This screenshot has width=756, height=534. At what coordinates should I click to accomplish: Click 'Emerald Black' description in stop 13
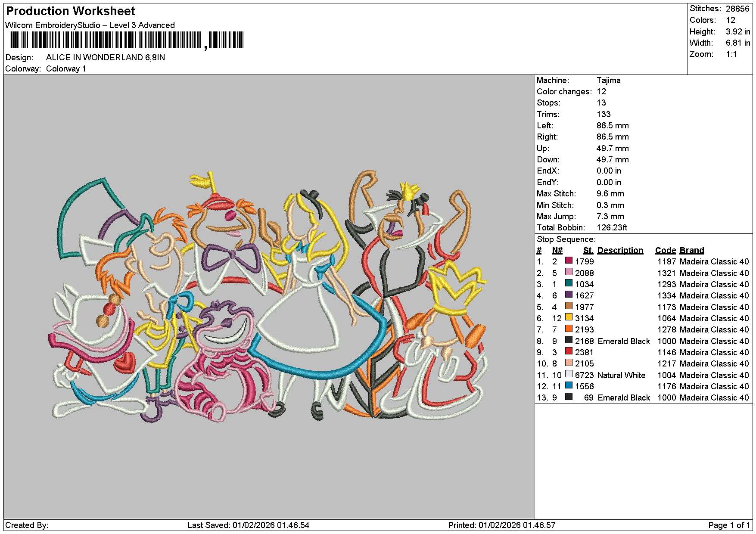pos(624,398)
